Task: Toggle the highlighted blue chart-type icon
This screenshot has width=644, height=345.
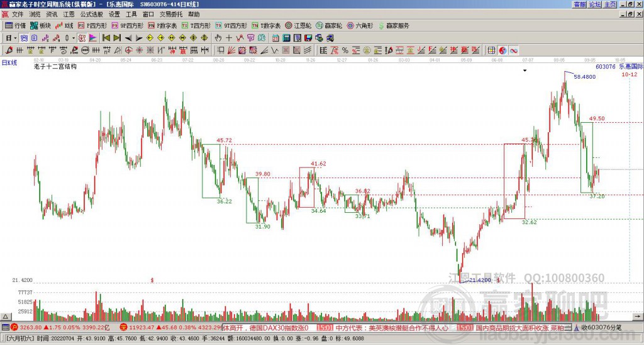Action: 24,38
